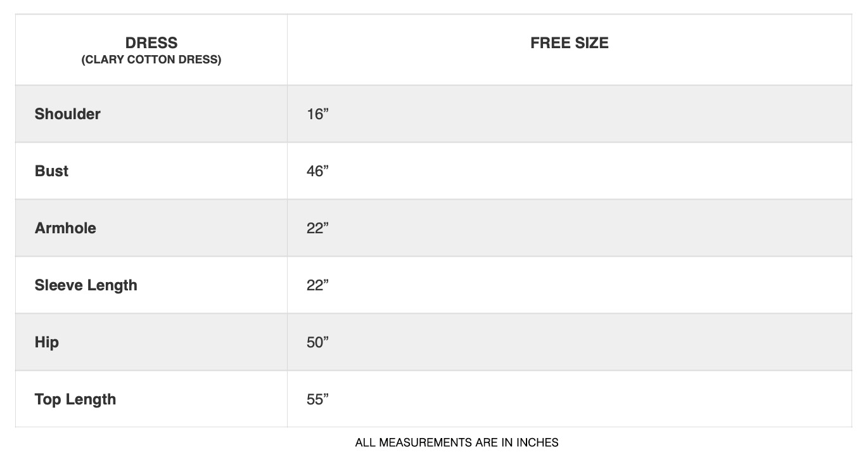Click the Sleeve Length row label
Image resolution: width=868 pixels, height=471 pixels.
pos(86,285)
